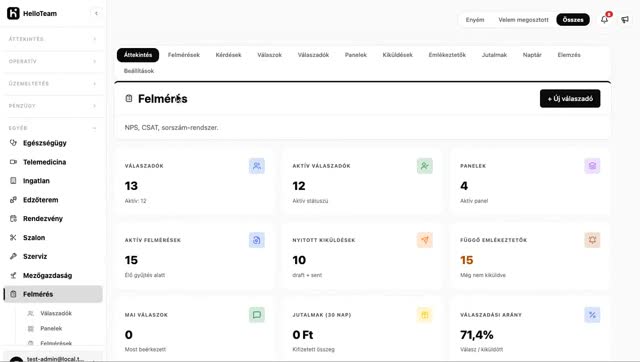Screen dimensions: 640x362
Task: Expand the PÉNZÜGY sidebar section
Action: tap(52, 106)
